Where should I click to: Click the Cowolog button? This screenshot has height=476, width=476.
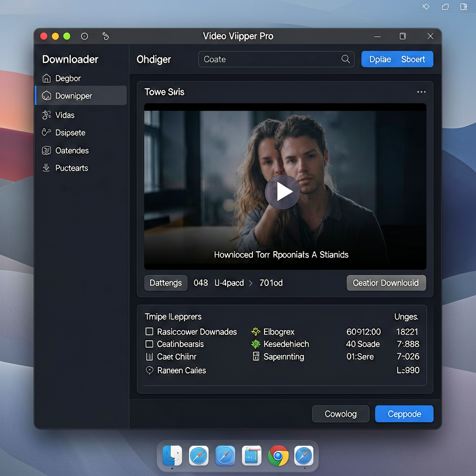pyautogui.click(x=341, y=414)
